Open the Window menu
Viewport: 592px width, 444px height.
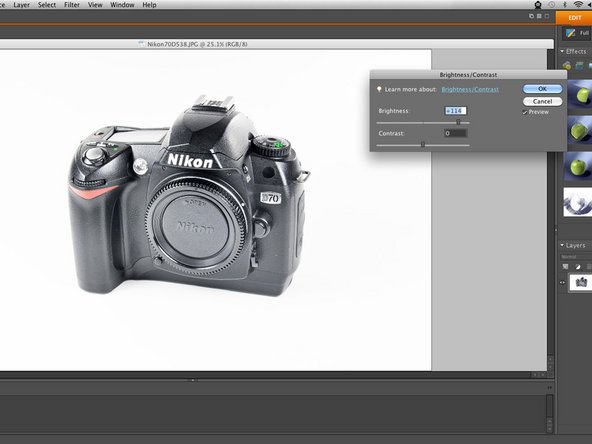122,5
